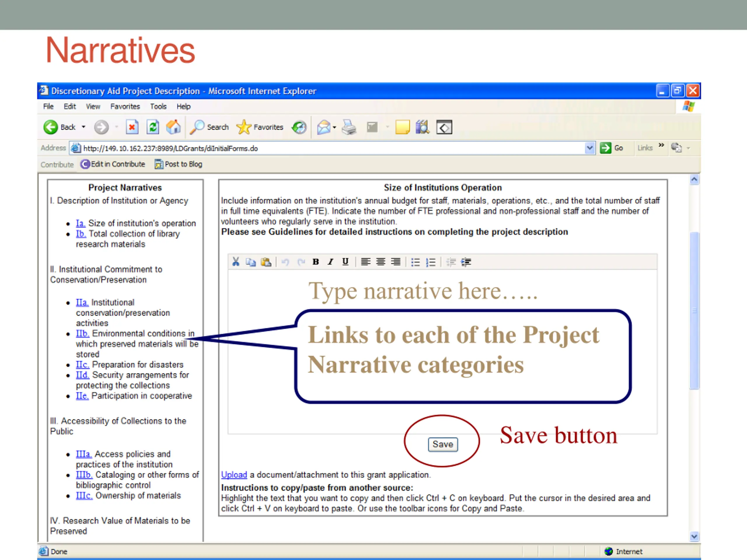Image resolution: width=747 pixels, height=560 pixels.
Task: Click the browser Home icon
Action: pos(173,127)
